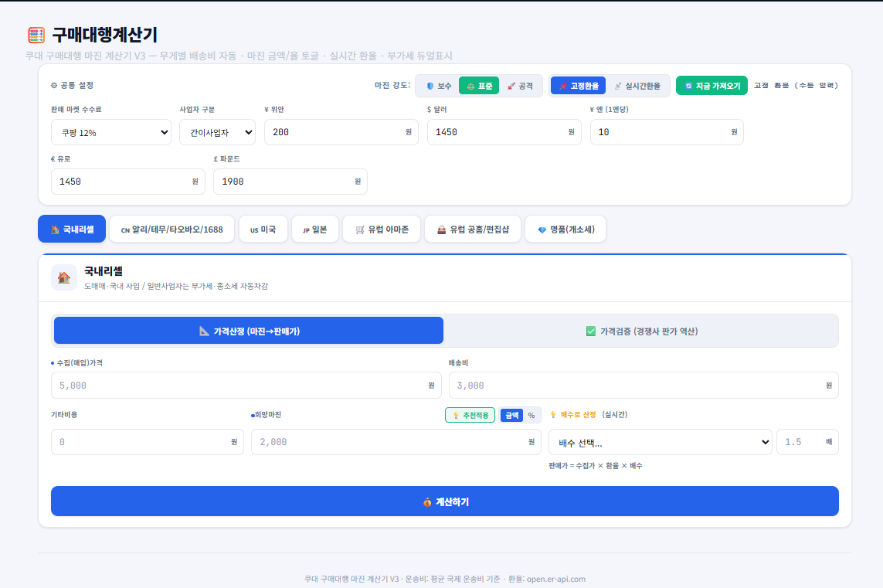The width and height of the screenshot is (883, 588).
Task: Click the 엔 (1엔당) rate field
Action: click(x=667, y=132)
